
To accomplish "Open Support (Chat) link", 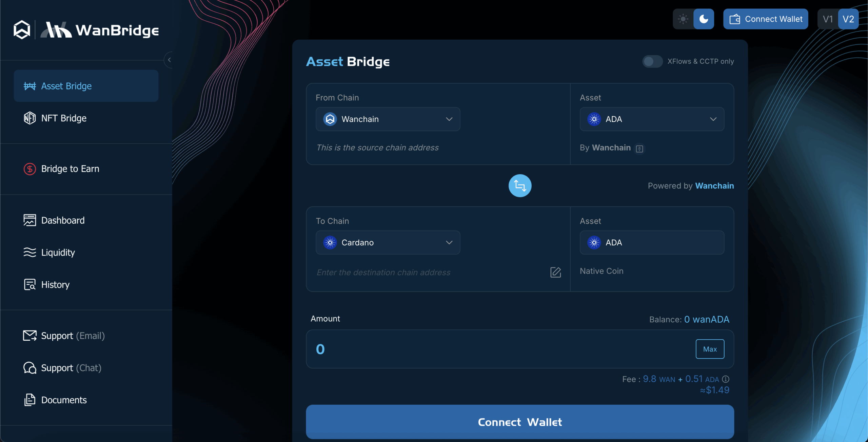I will 71,368.
